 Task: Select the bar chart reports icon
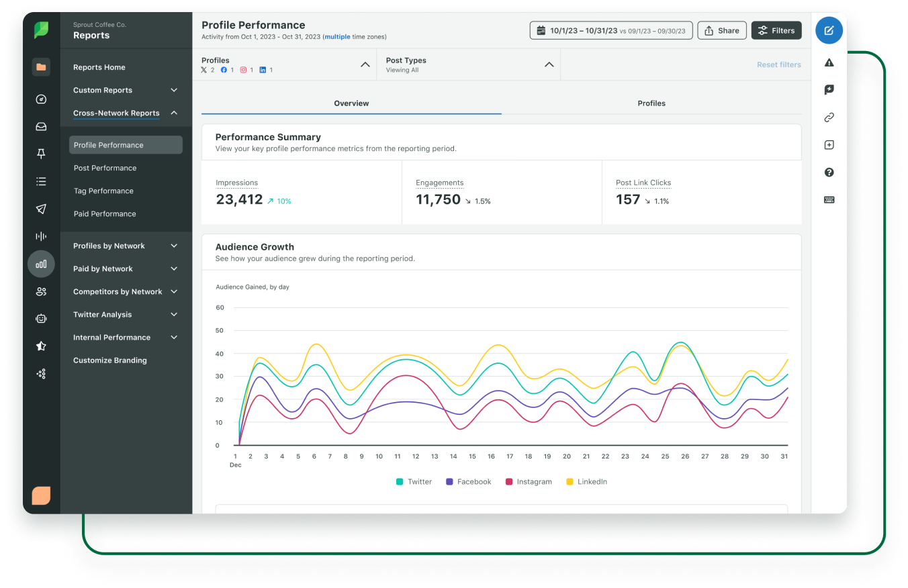tap(41, 264)
